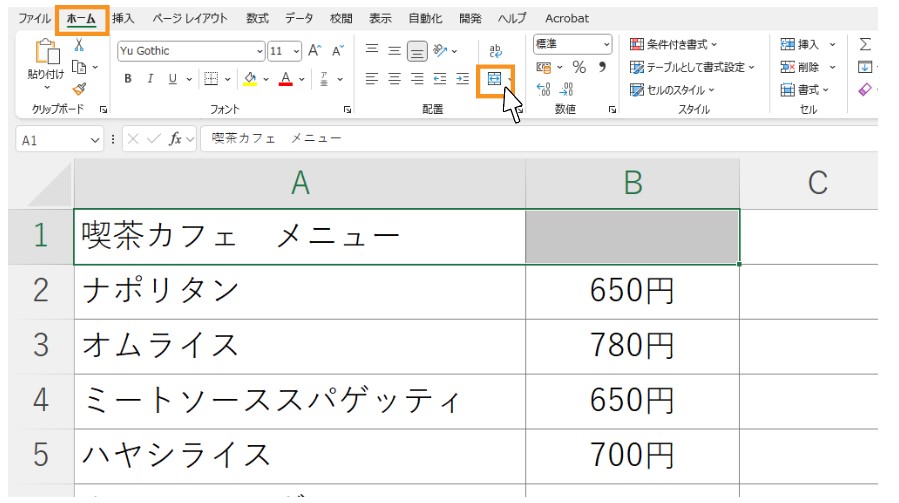This screenshot has height=503, width=899.
Task: Open the ファイル tab
Action: click(34, 18)
